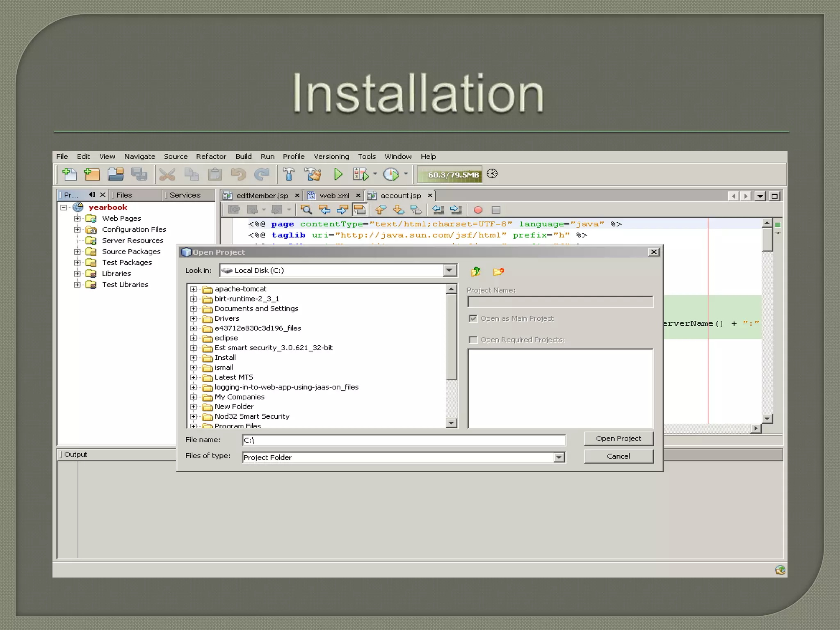Click the Save All toolbar icon
This screenshot has height=630, width=840.
[x=139, y=174]
